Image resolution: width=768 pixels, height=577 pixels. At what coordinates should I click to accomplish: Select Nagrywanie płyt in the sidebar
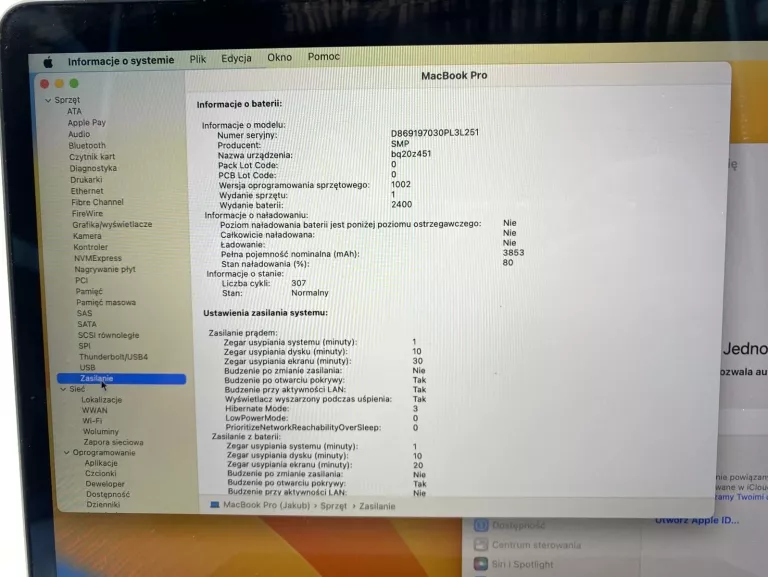105,269
